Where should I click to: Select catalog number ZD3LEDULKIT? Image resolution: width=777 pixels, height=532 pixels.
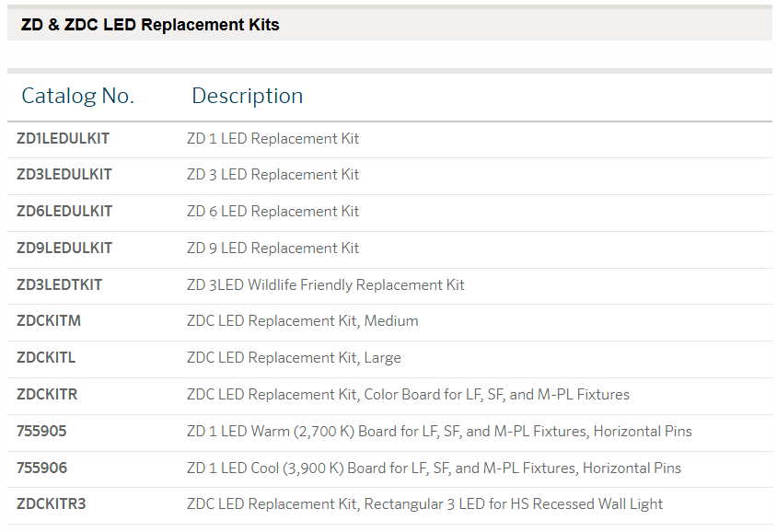pos(64,175)
